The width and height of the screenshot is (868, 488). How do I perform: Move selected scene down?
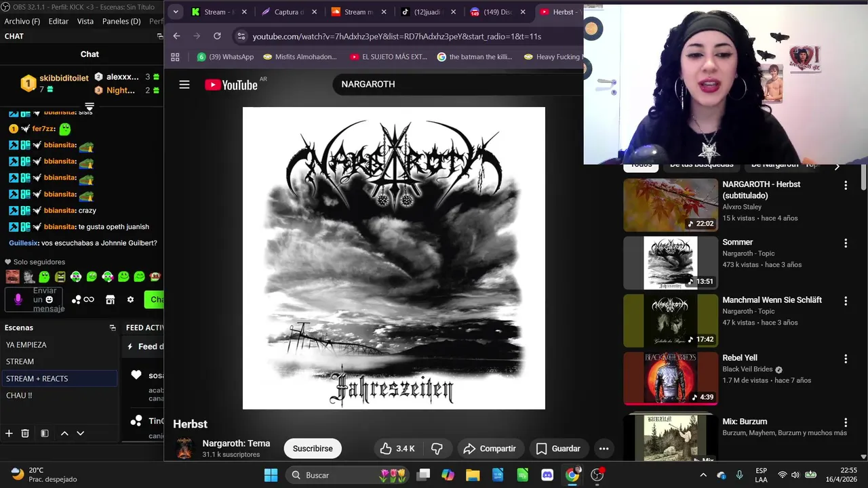(80, 433)
